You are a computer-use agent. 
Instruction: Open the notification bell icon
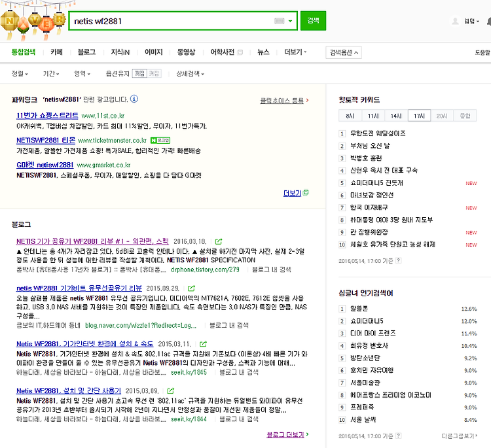click(489, 22)
